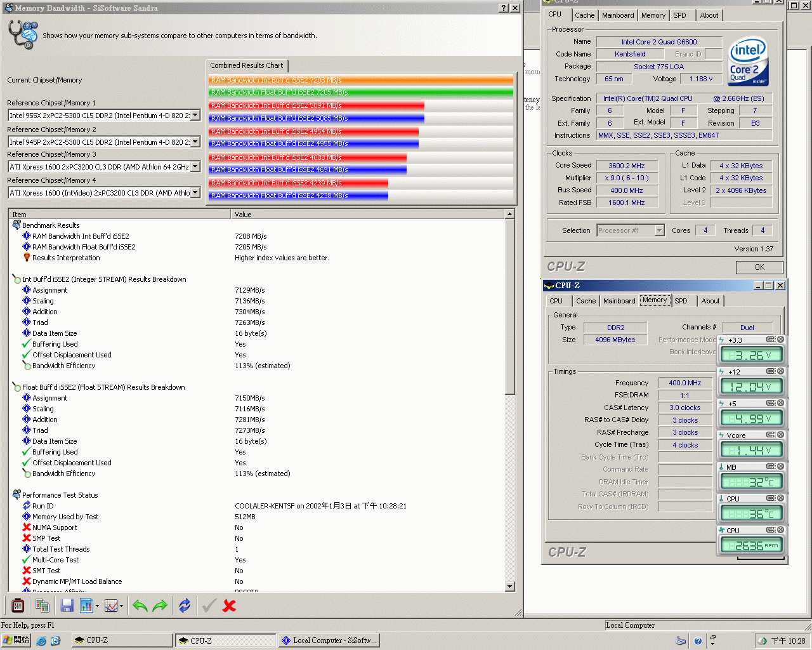Close the +3.3 voltage sensor widget
The image size is (812, 650).
(x=781, y=340)
